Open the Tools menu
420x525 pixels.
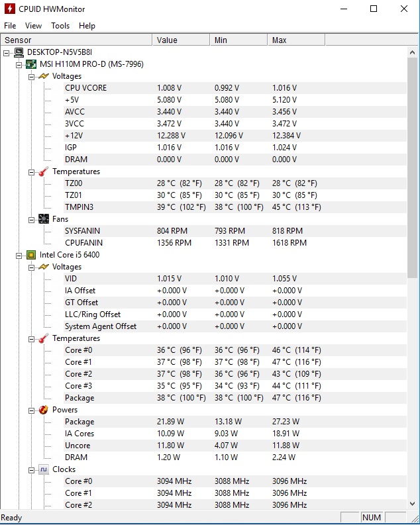click(x=60, y=26)
